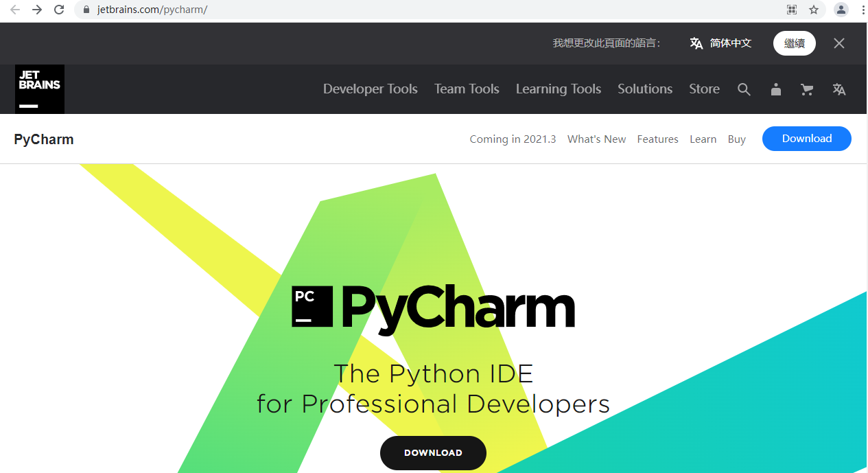Open the Learn link
This screenshot has width=868, height=473.
(x=703, y=139)
